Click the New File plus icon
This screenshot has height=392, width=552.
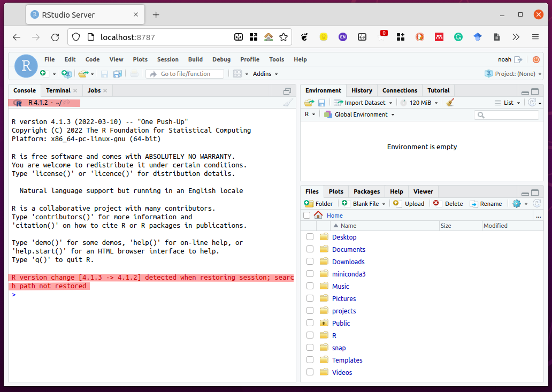coord(43,73)
